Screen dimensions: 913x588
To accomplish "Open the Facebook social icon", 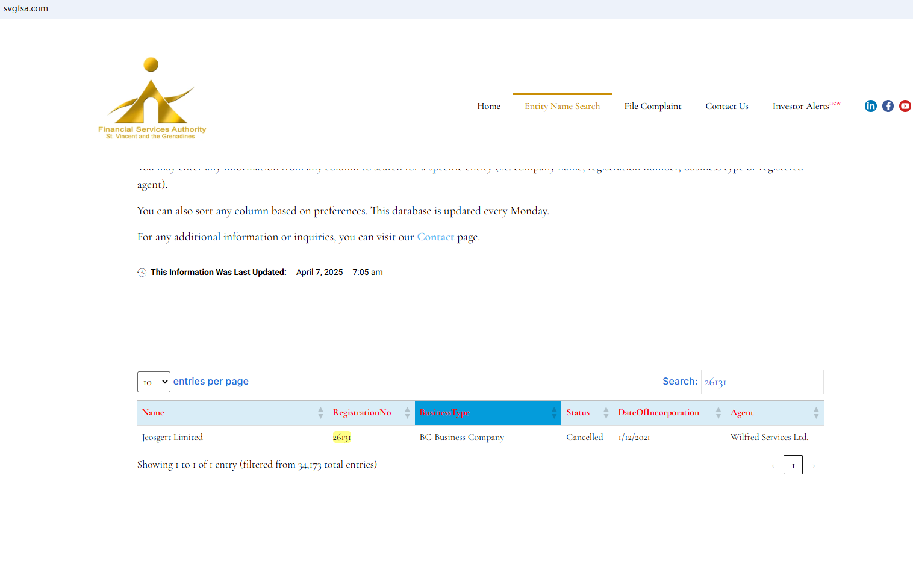I will (x=888, y=106).
